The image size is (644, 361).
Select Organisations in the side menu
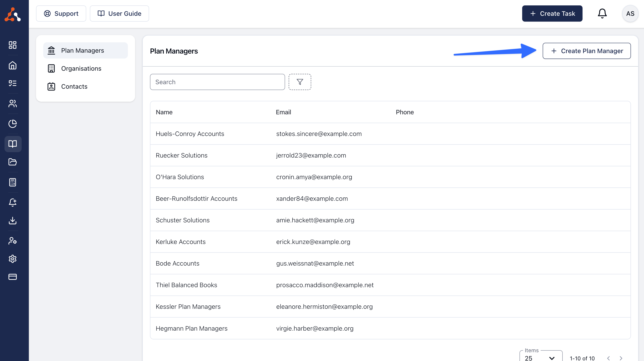click(x=81, y=68)
